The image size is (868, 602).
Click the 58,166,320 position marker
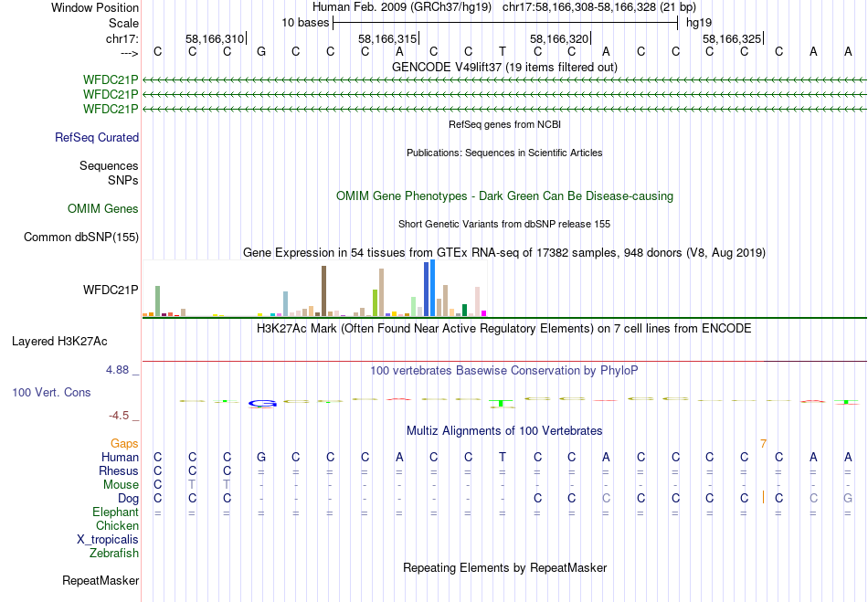pyautogui.click(x=559, y=38)
